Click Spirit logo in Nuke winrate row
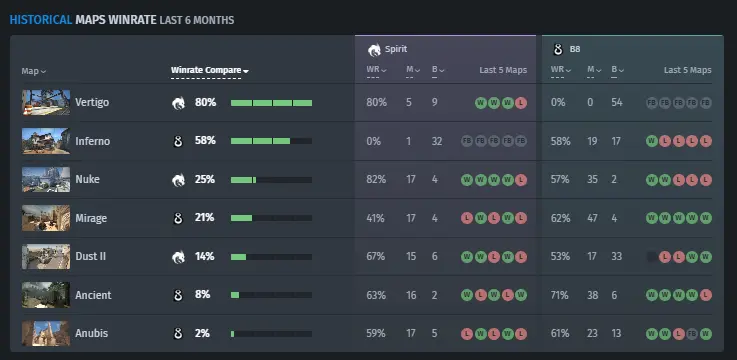Screen dimensions: 737x360 [178, 180]
